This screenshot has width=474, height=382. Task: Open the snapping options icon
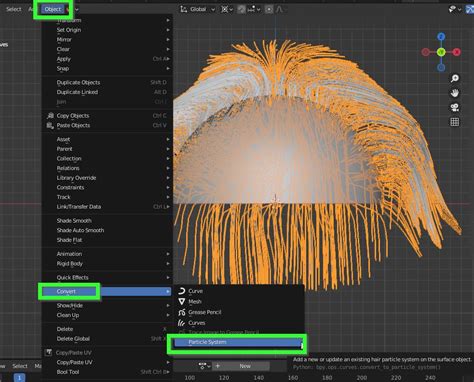pyautogui.click(x=251, y=9)
